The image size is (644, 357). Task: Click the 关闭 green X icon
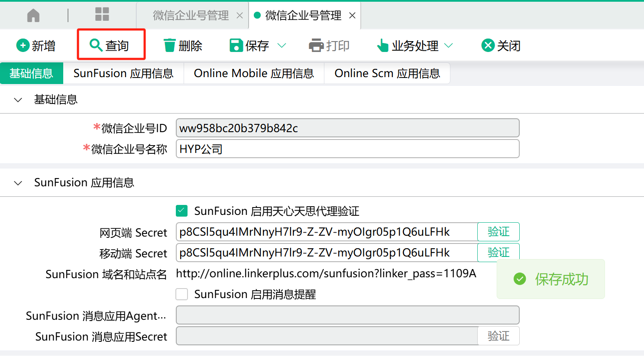[x=488, y=45]
